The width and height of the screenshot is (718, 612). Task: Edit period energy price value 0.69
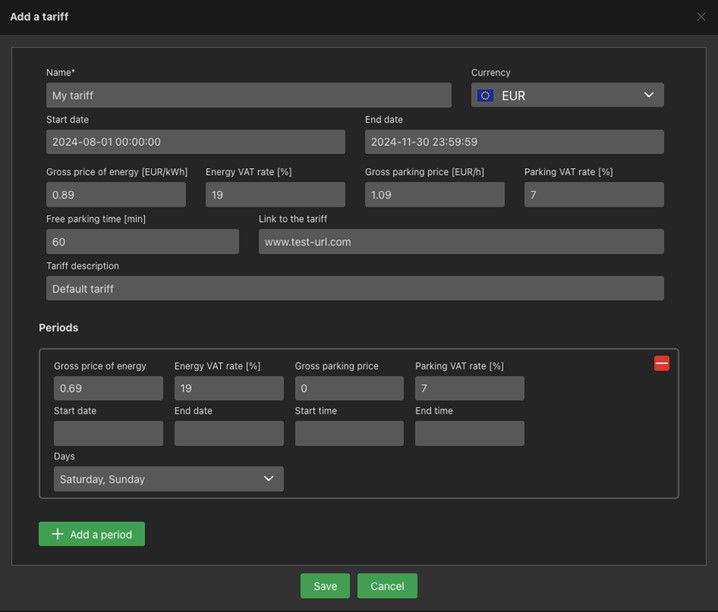click(108, 388)
